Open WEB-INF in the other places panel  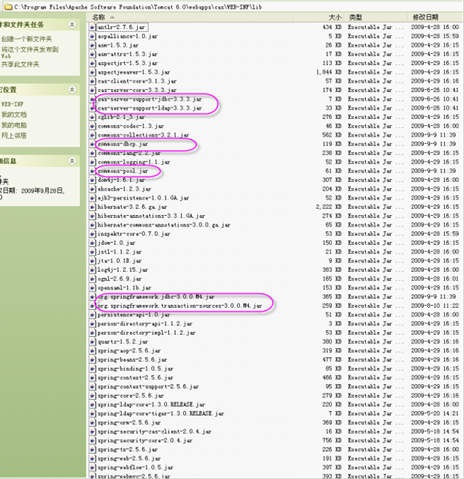[12, 104]
